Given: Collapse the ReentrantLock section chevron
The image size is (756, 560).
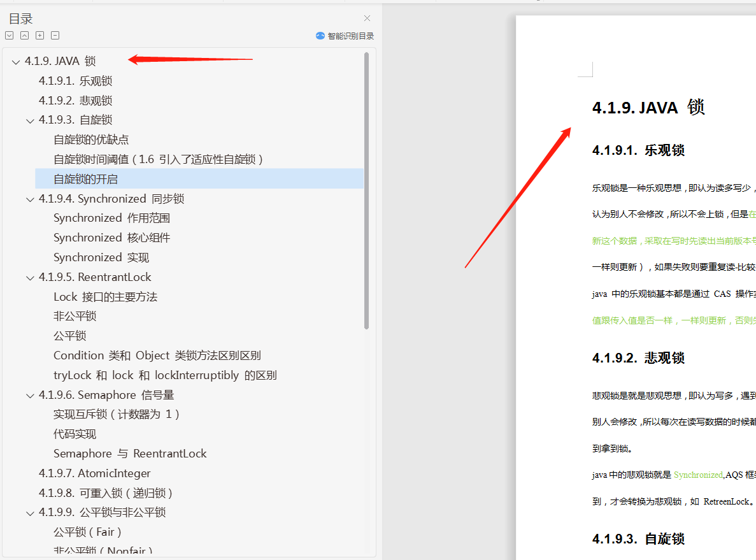Looking at the screenshot, I should coord(30,276).
